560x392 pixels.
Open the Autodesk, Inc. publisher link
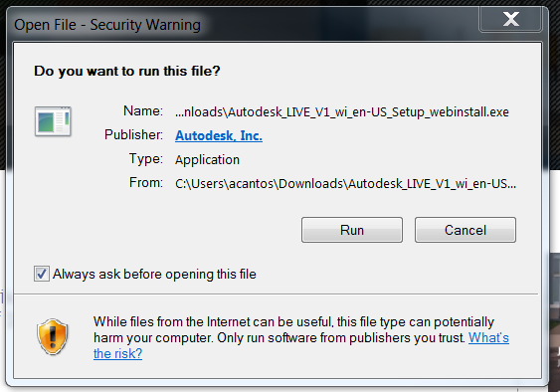tap(219, 135)
